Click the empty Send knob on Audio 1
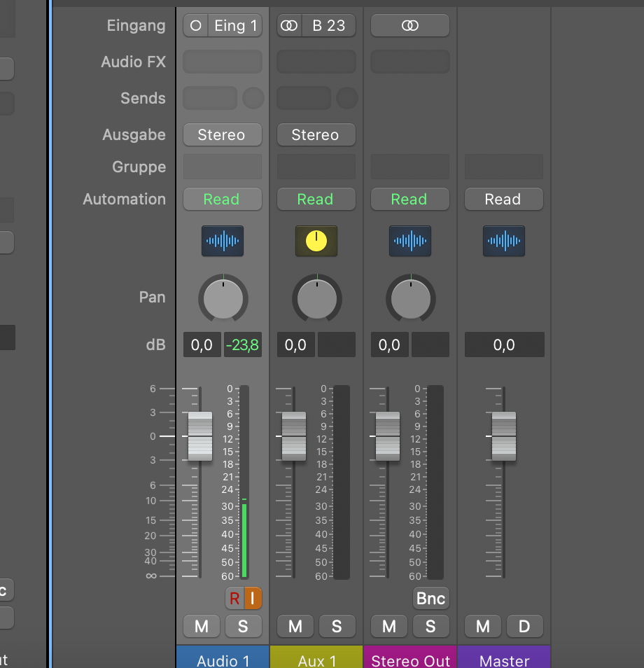 (253, 97)
